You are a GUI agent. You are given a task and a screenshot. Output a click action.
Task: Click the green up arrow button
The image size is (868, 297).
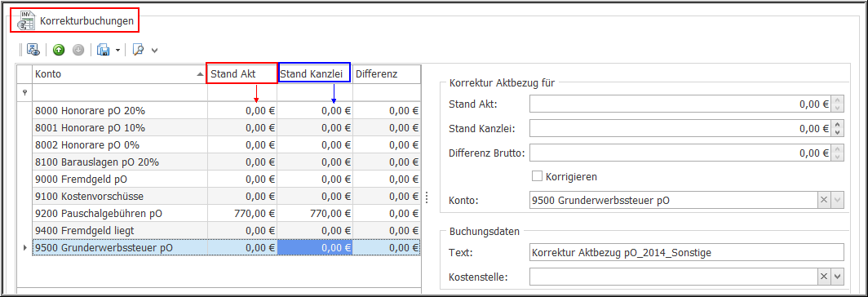(59, 50)
